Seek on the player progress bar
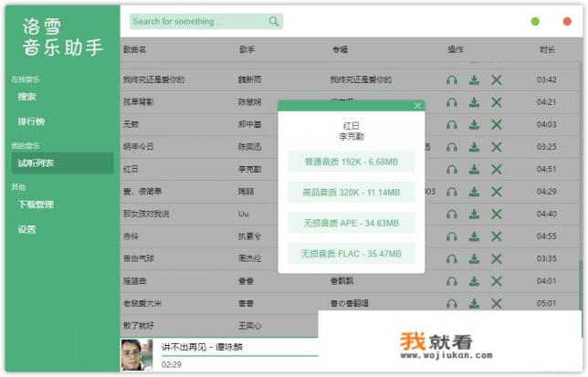The height and width of the screenshot is (377, 588). coord(240,355)
